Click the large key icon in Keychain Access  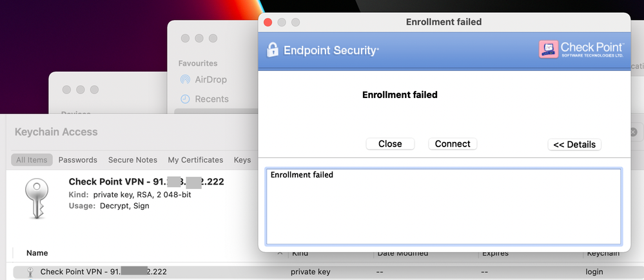[x=35, y=192]
